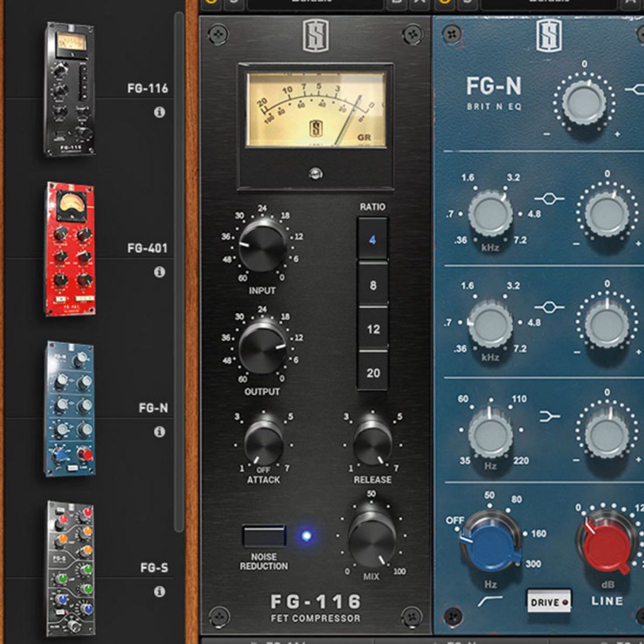
Task: Click the VU meter calibration screw
Action: 315,174
